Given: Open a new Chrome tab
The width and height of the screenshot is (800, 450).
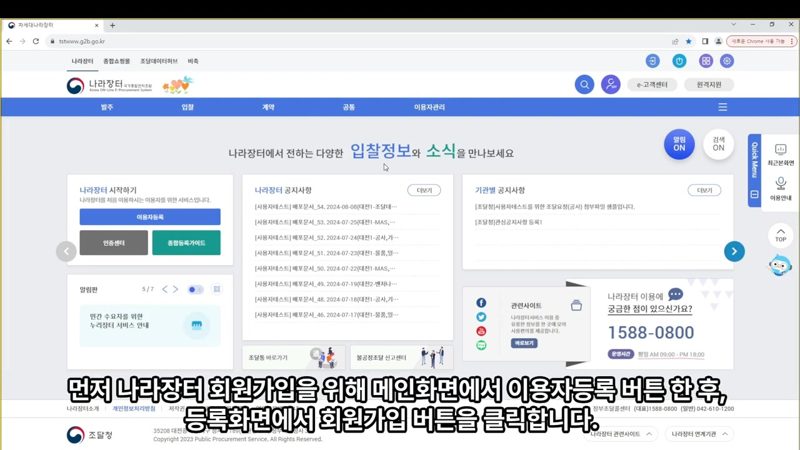Looking at the screenshot, I should pyautogui.click(x=112, y=25).
